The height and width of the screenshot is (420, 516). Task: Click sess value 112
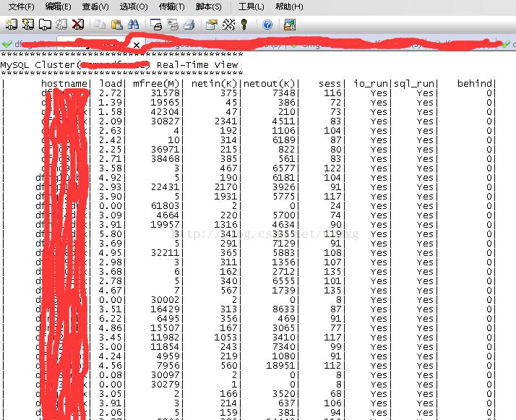click(x=332, y=366)
